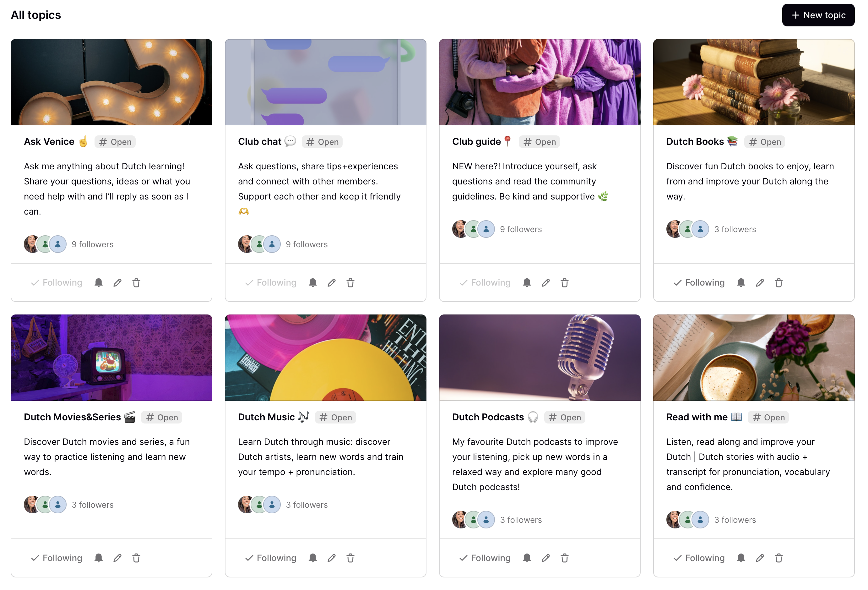View the 9 followers of Ask Venice

[92, 244]
